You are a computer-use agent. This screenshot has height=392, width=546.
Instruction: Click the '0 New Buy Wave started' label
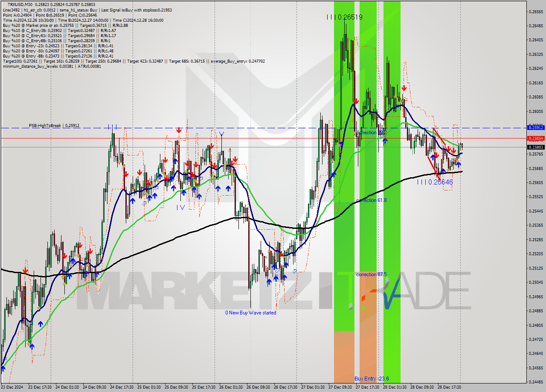coord(251,313)
